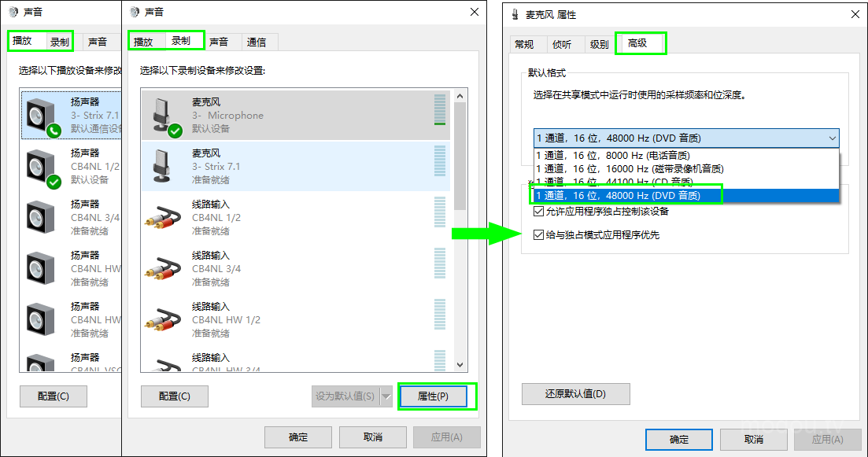
Task: Click the Strix 7.1 microphone icon
Action: [x=164, y=166]
